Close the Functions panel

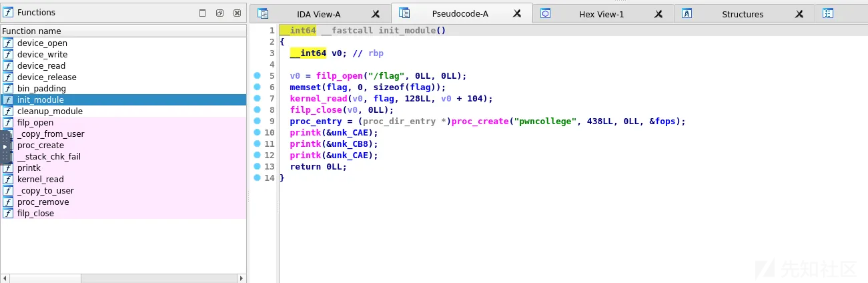point(237,13)
